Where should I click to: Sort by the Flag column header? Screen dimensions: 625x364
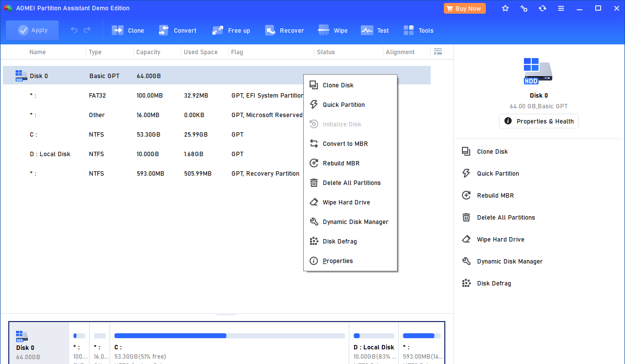237,52
